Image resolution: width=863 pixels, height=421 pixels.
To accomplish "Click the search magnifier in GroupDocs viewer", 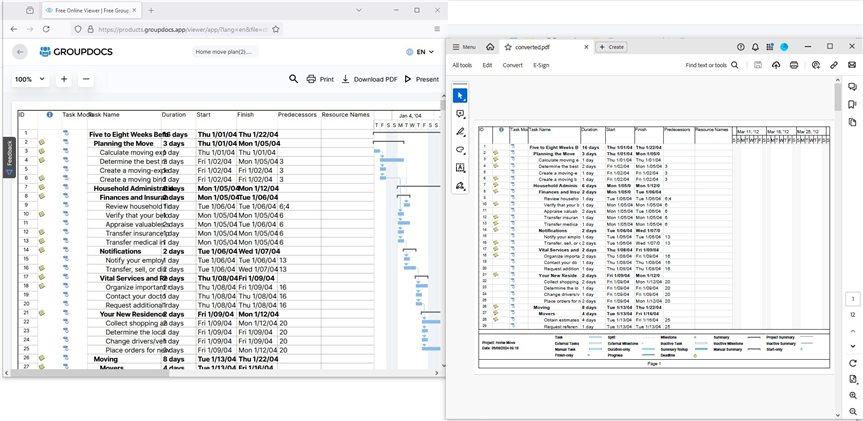I will 293,79.
